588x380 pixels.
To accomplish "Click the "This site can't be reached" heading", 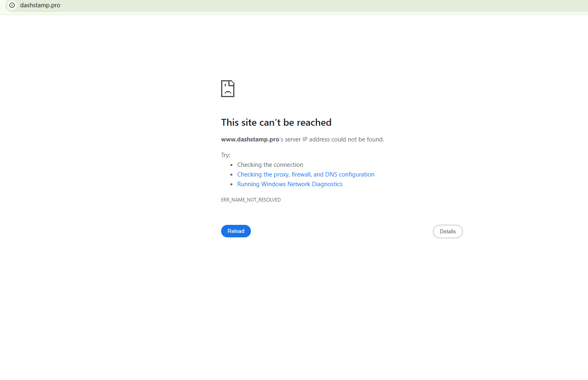I will point(276,123).
